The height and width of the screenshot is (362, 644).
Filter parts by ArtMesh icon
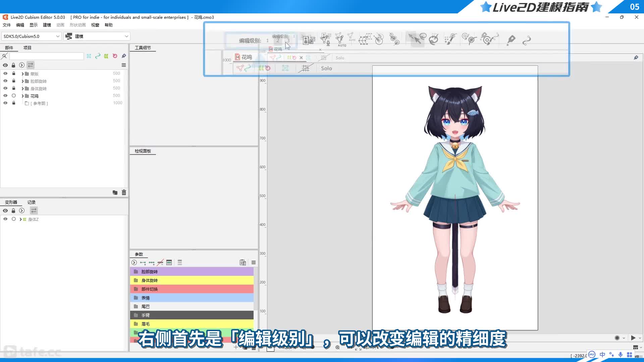click(89, 56)
